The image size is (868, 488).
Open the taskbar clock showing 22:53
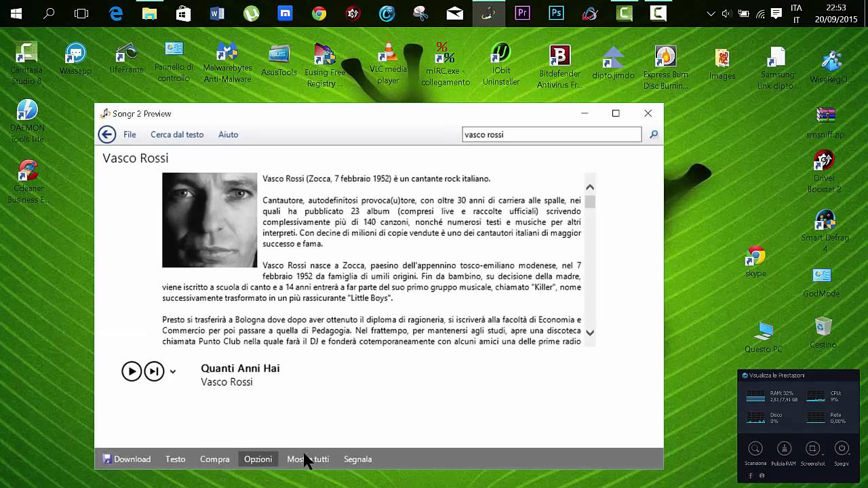[836, 14]
